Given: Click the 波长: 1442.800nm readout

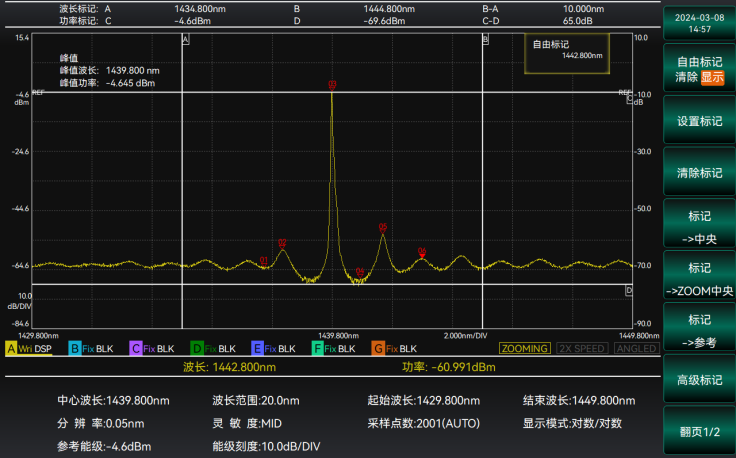Looking at the screenshot, I should pyautogui.click(x=230, y=367).
